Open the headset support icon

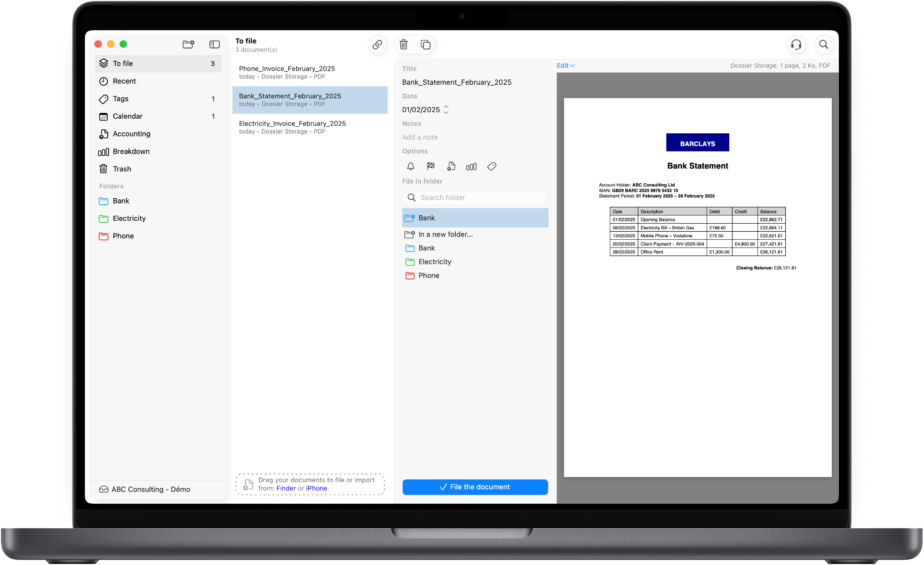tap(796, 44)
